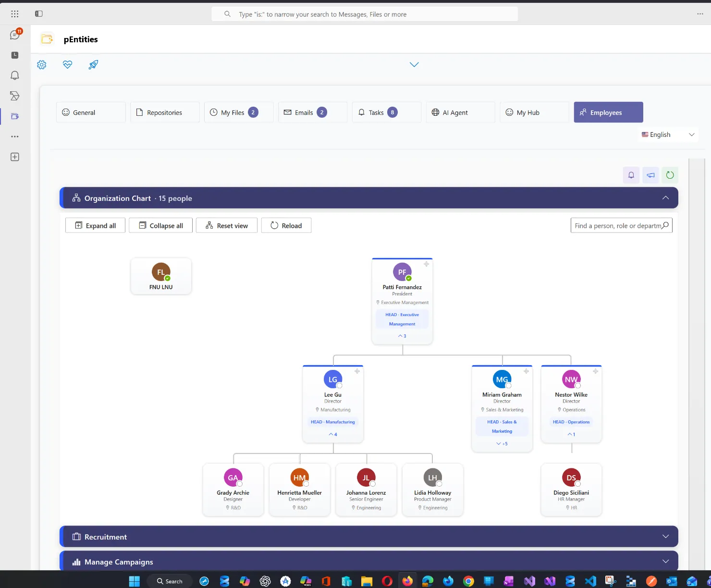Click the blue chevron below the pEntities header
This screenshot has height=588, width=711.
[414, 64]
